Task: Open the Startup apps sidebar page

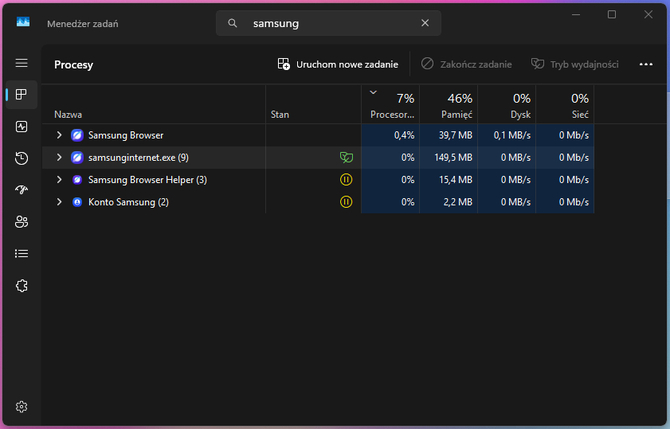Action: [x=21, y=190]
